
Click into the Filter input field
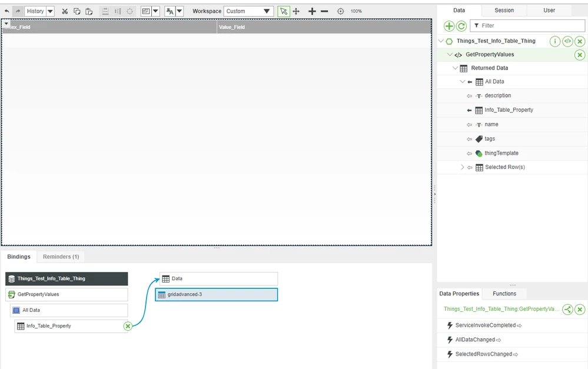(527, 25)
